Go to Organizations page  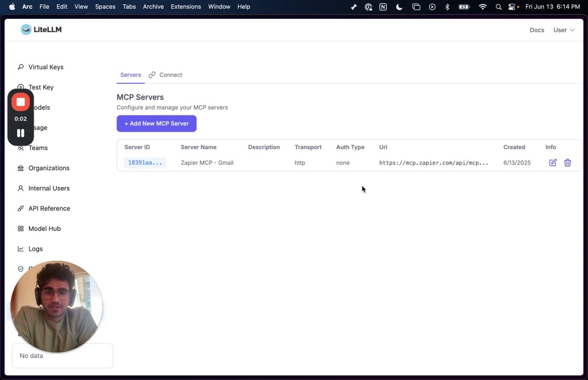click(49, 168)
